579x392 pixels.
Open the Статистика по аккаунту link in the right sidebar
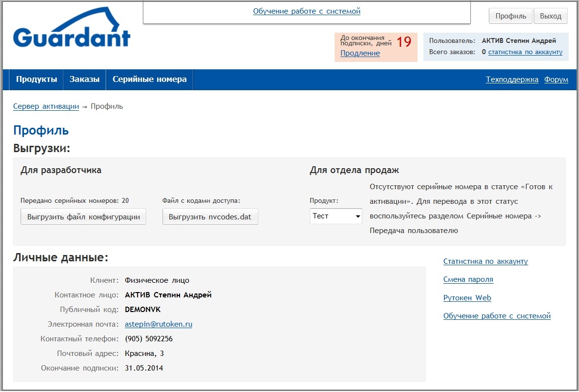point(485,261)
